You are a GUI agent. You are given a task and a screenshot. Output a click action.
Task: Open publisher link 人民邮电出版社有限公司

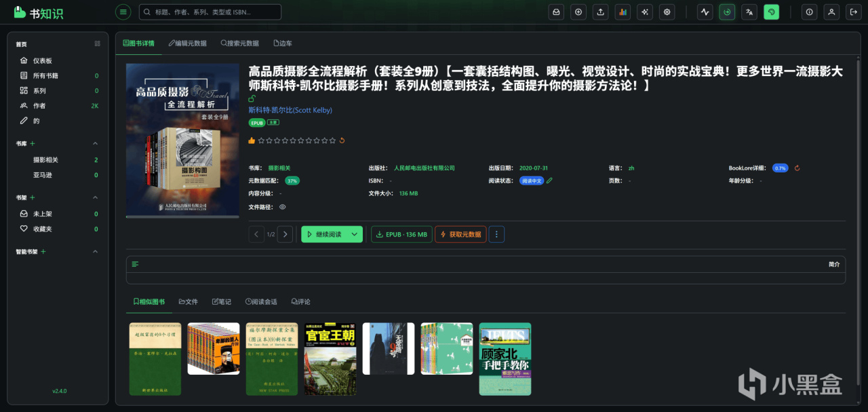pos(425,168)
